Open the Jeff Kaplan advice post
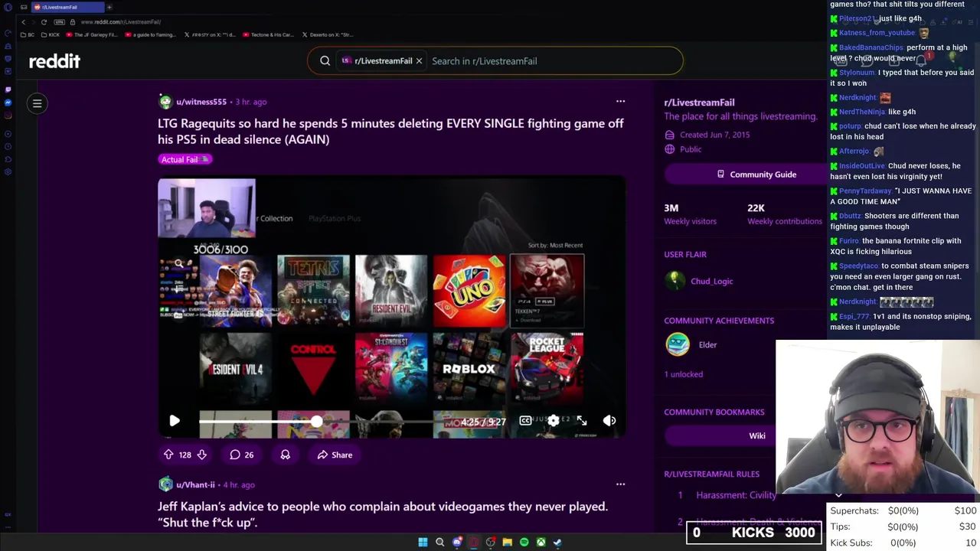Screen dimensions: 980x551 [x=383, y=514]
